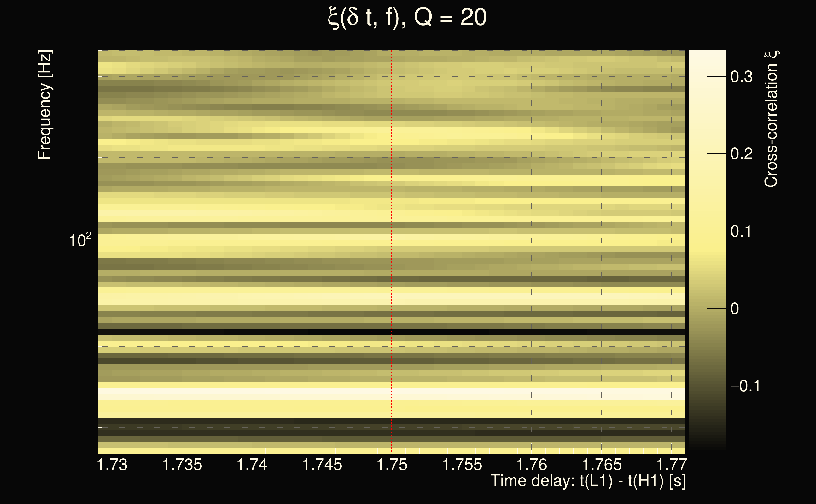The image size is (816, 504).
Task: Click the colorbar tick label 0
Action: click(734, 309)
